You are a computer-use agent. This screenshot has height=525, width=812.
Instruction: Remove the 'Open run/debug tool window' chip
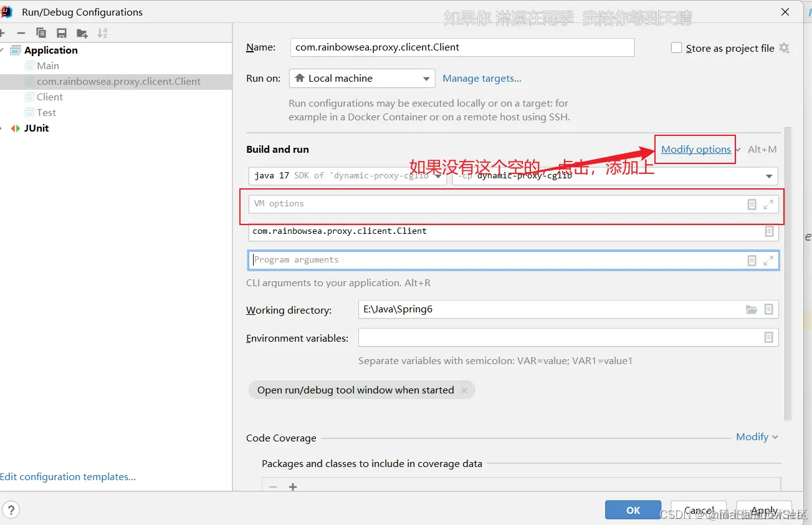click(x=464, y=390)
